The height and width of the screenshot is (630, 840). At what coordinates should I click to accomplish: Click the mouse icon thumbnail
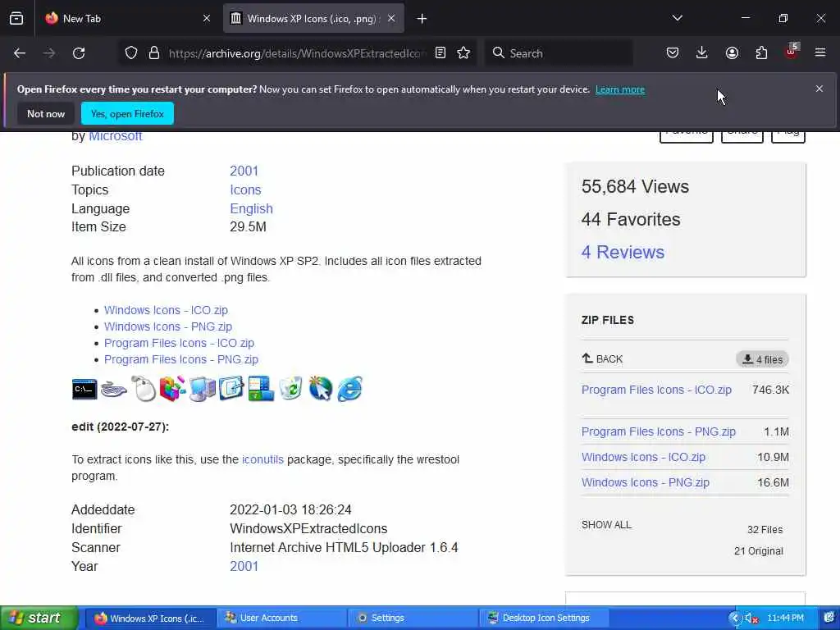tap(144, 388)
